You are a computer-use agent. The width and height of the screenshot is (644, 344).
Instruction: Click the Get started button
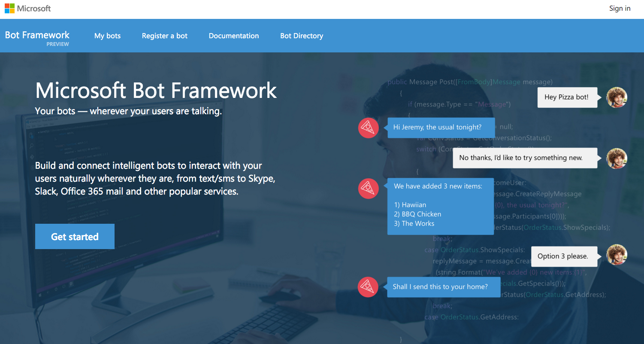tap(74, 236)
